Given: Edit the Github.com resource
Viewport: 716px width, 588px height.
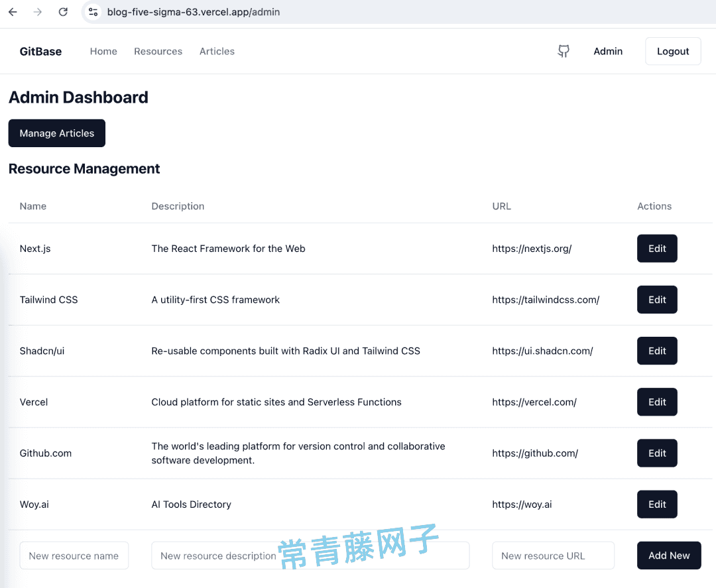Looking at the screenshot, I should tap(657, 453).
